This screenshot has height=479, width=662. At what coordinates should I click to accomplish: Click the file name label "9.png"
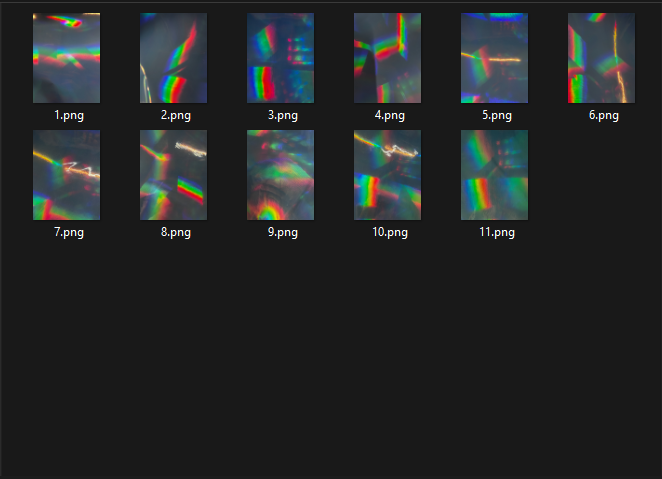[283, 232]
